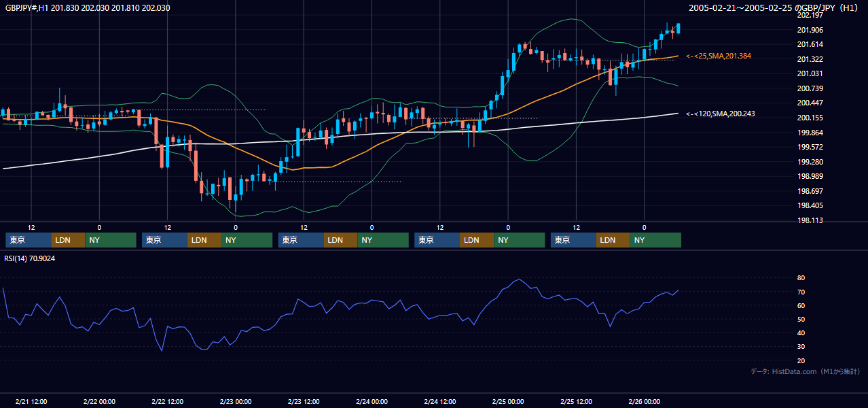
Task: Click the HistData.com data source credit
Action: [806, 371]
